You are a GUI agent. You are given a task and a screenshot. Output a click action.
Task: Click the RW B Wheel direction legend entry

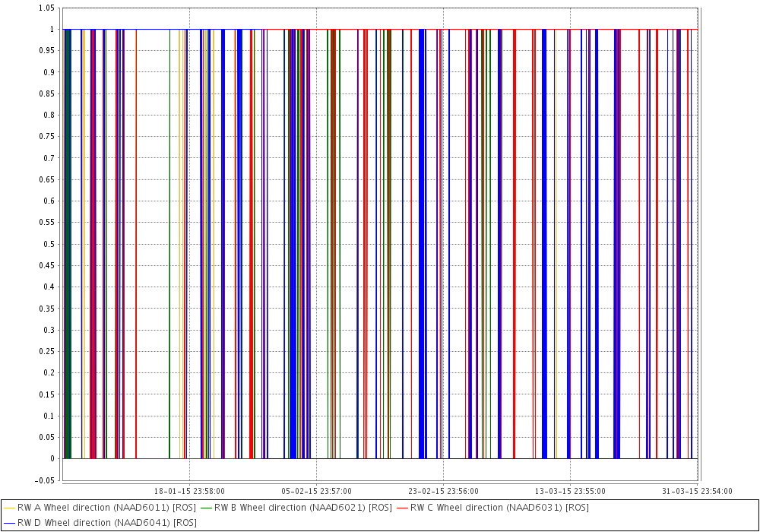coord(296,508)
